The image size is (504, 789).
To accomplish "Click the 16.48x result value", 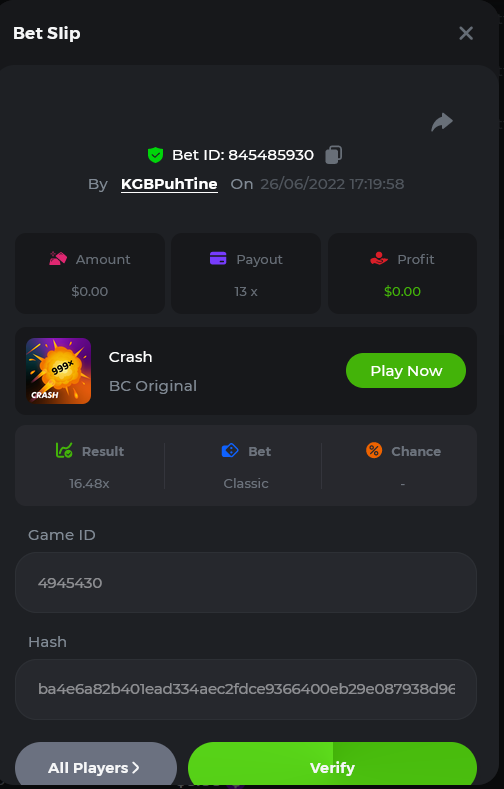I will (x=89, y=484).
